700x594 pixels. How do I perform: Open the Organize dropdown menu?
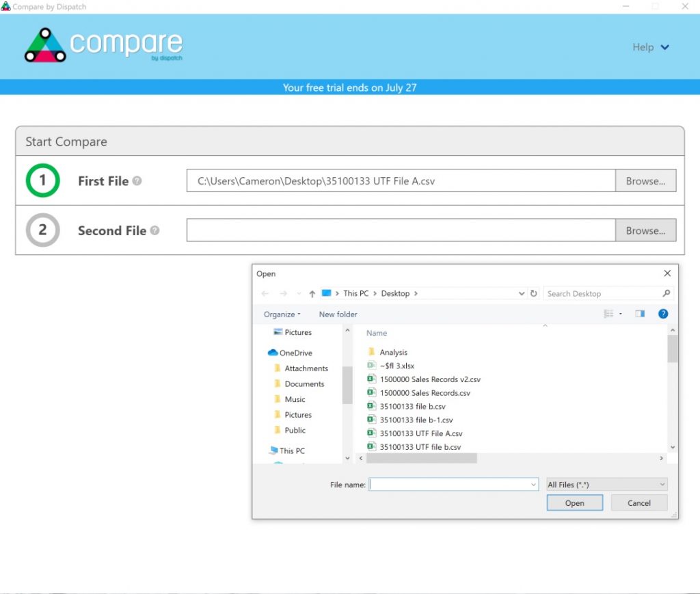coord(280,314)
